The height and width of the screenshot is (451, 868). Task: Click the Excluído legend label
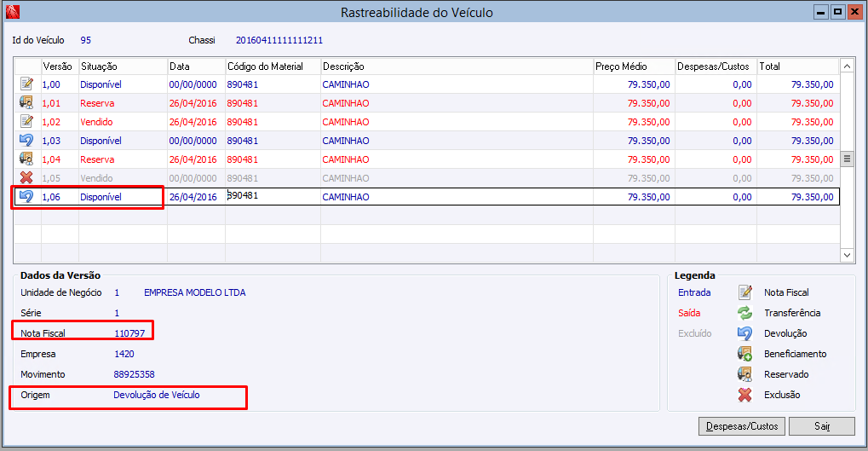pos(695,333)
